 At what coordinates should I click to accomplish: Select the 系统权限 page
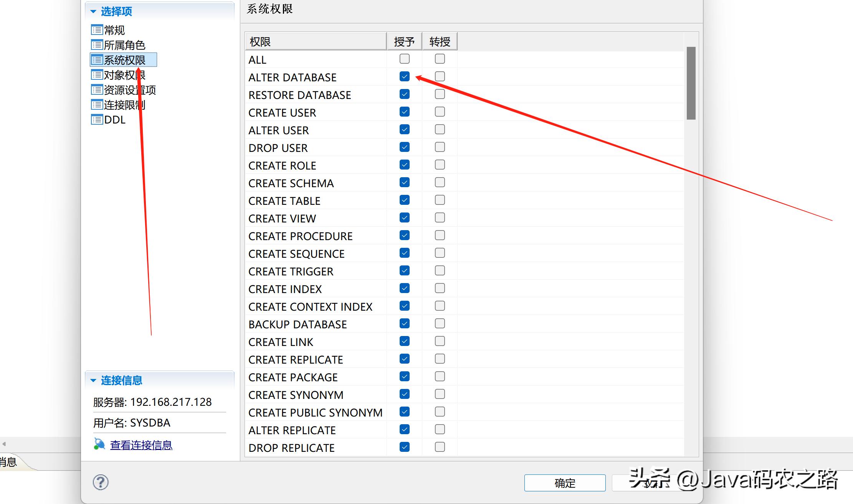click(124, 60)
